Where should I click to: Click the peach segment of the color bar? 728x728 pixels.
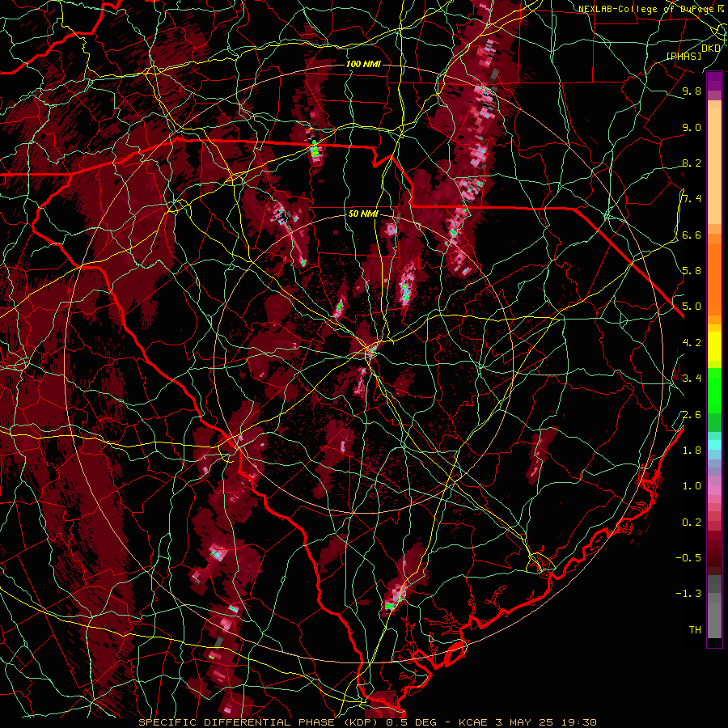coord(714,167)
